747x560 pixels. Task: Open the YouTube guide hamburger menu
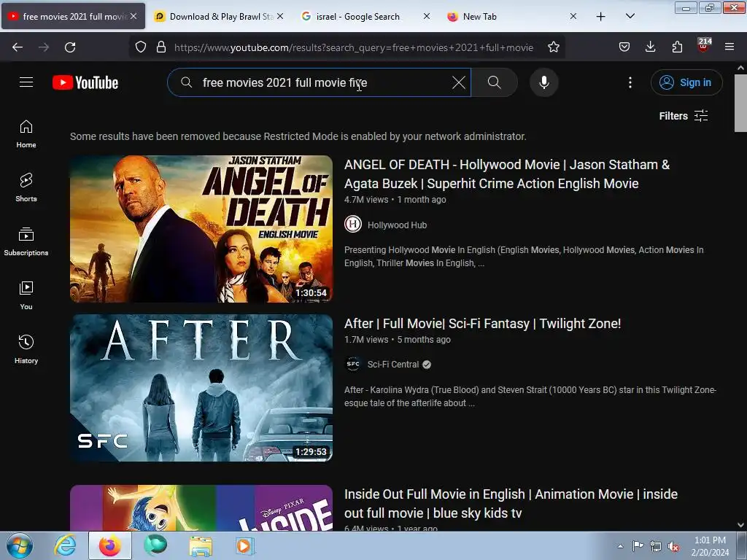(26, 82)
